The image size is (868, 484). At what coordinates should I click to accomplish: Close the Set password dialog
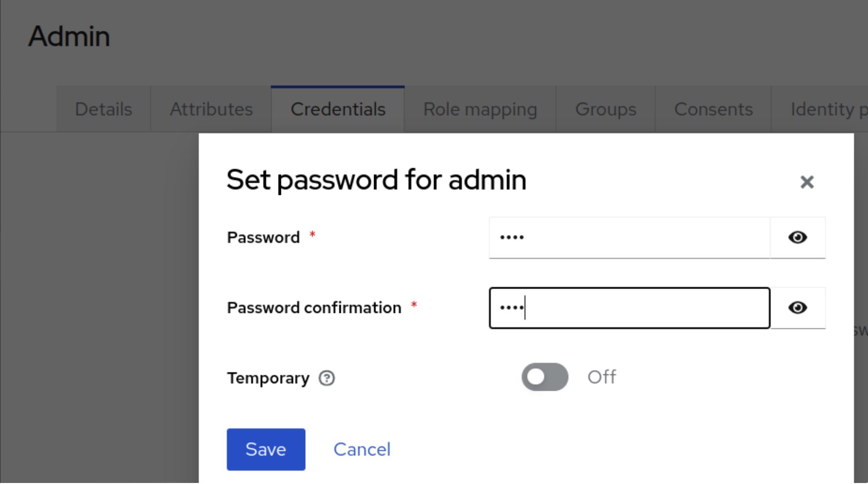click(x=807, y=182)
